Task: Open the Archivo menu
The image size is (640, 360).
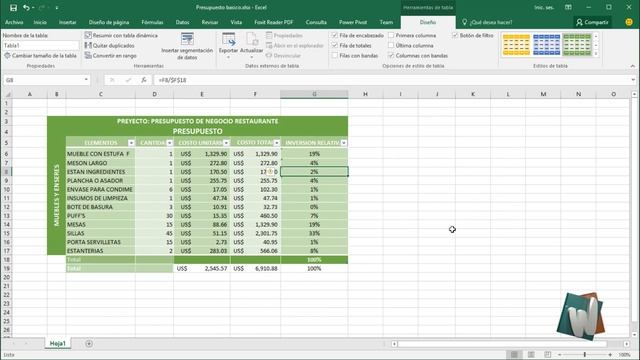Action: pos(14,22)
